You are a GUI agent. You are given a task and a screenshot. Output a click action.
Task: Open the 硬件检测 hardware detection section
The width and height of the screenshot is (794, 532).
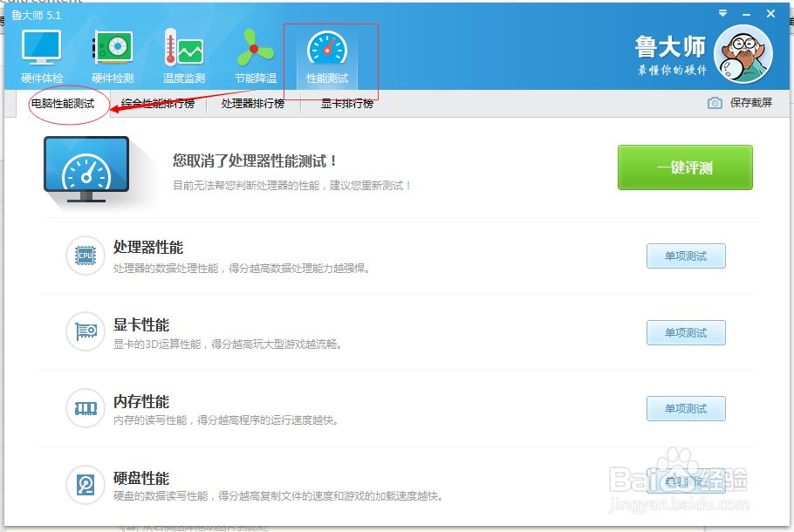pyautogui.click(x=113, y=57)
